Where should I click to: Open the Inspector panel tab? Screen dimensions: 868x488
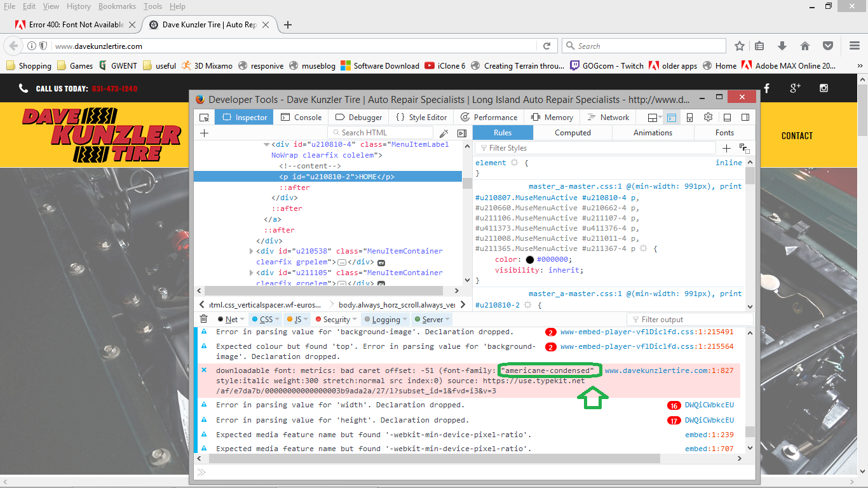245,118
